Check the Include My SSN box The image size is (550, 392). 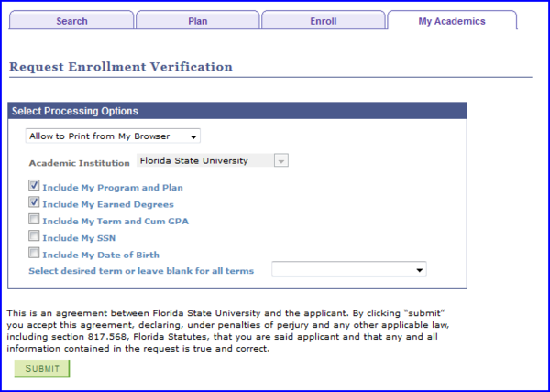coord(34,236)
